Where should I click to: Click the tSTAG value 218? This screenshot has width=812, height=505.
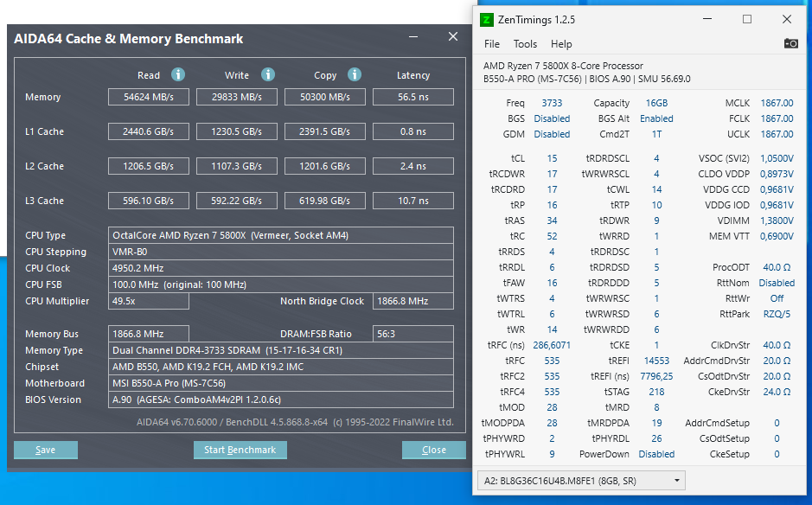(x=656, y=392)
